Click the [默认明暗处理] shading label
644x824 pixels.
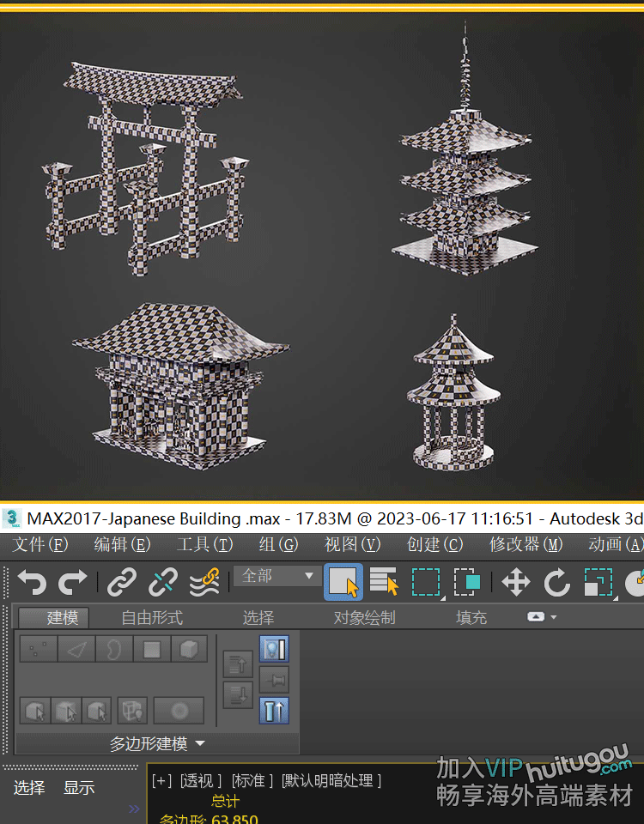tap(331, 781)
